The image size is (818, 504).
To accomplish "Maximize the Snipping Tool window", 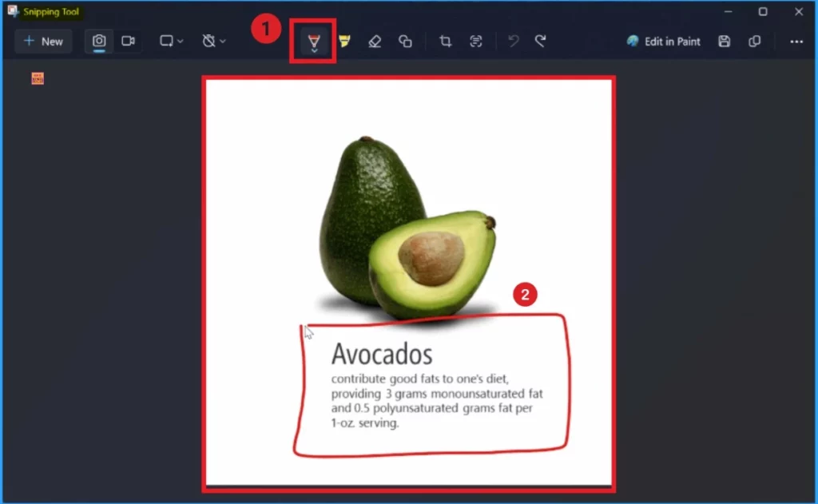I will coord(763,11).
